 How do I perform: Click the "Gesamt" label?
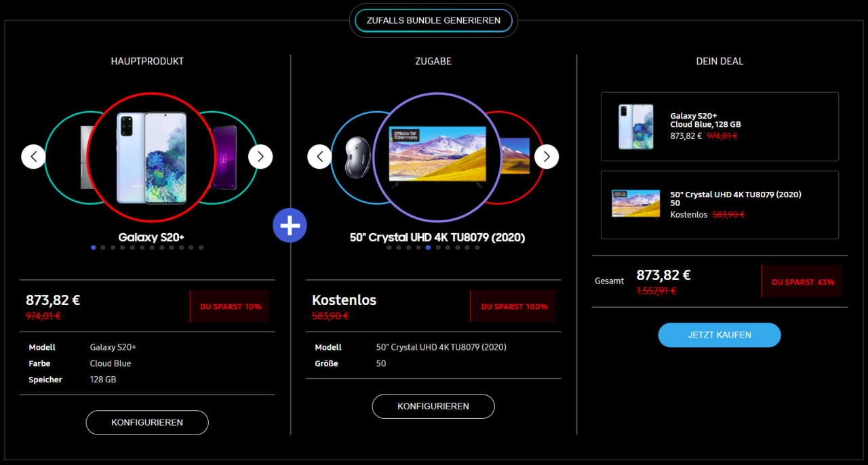tap(610, 281)
